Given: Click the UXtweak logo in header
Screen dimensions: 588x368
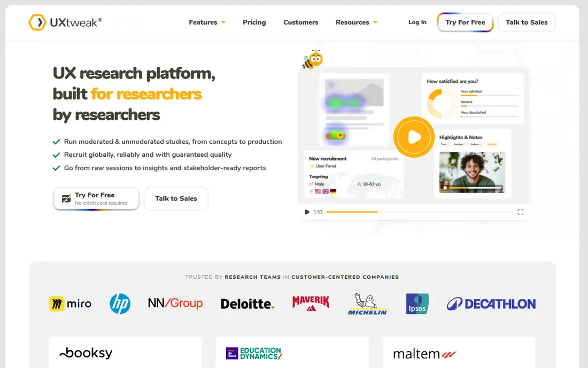Looking at the screenshot, I should [x=65, y=22].
